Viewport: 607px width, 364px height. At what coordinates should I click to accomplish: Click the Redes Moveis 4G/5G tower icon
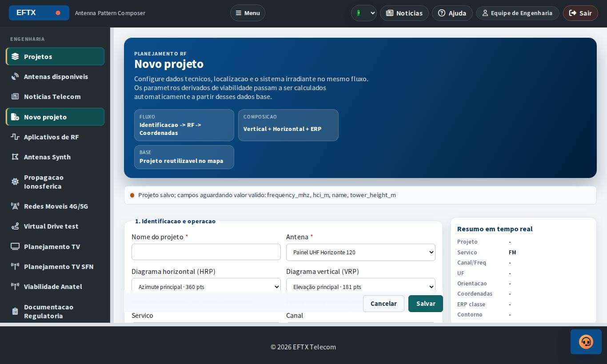click(x=15, y=206)
